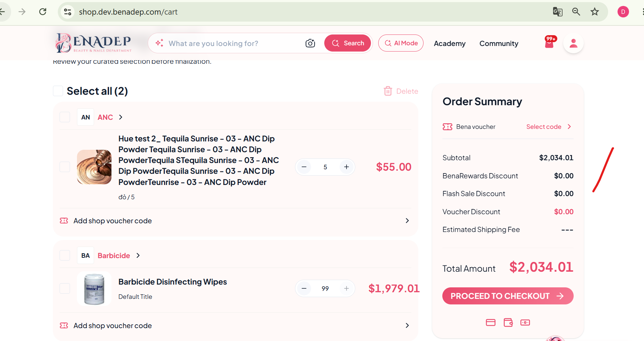The height and width of the screenshot is (341, 644).
Task: Click the Subtotal value $2,034.01
Action: point(556,158)
